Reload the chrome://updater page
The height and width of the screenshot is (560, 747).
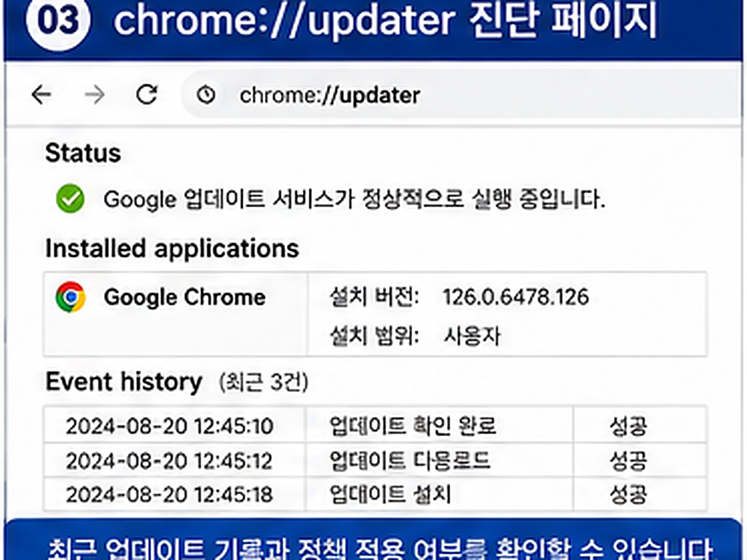click(x=147, y=95)
